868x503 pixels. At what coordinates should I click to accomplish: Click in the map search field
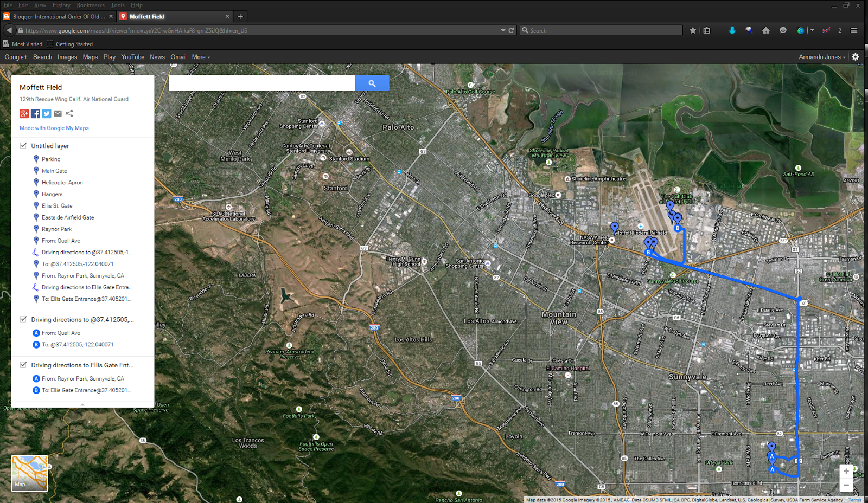coord(262,83)
